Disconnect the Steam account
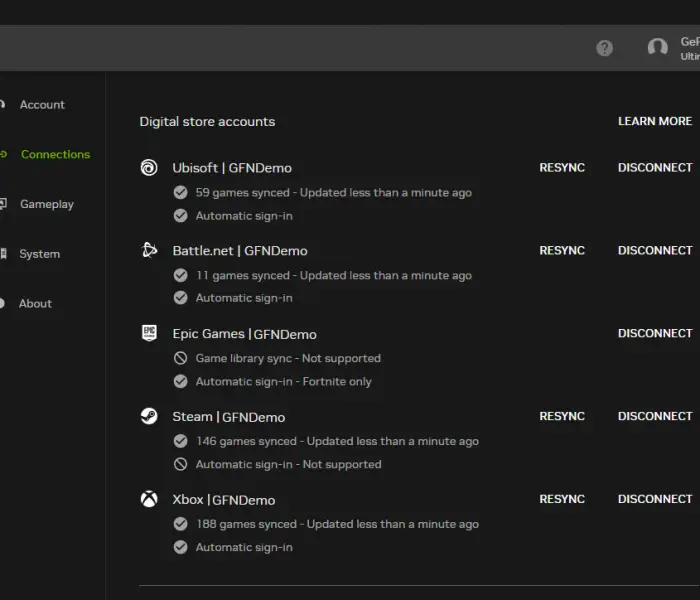This screenshot has height=600, width=700. coord(655,416)
